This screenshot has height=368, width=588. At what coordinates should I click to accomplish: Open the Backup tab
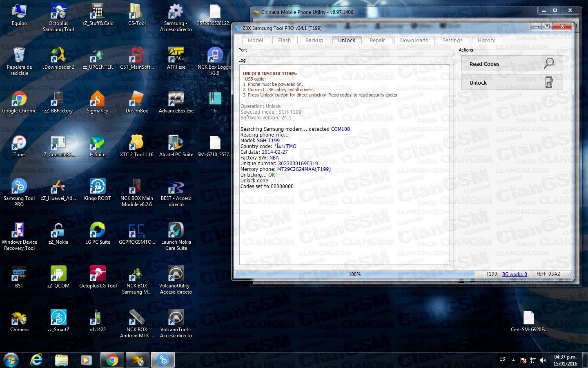click(x=314, y=40)
